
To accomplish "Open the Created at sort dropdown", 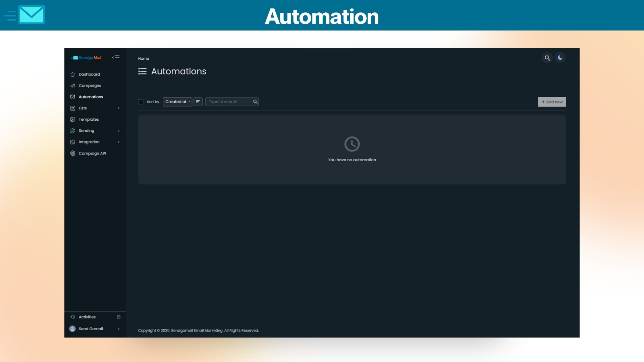I will [177, 102].
